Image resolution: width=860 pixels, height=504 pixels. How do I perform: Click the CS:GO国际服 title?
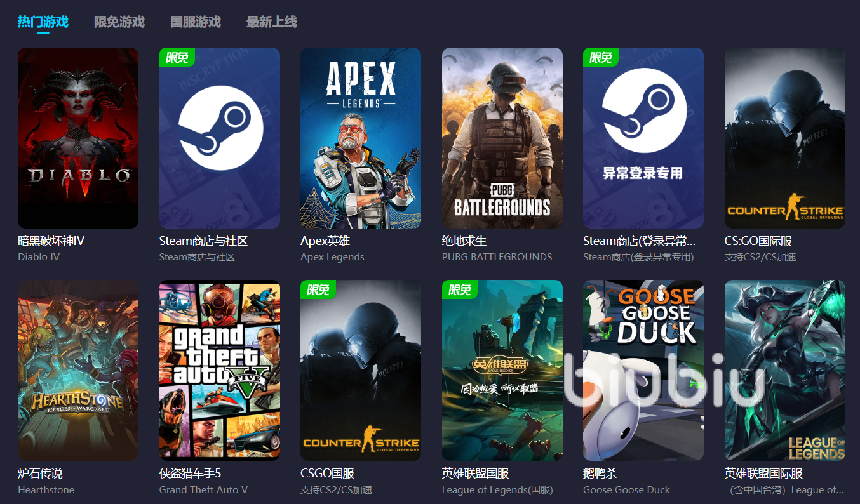click(758, 241)
